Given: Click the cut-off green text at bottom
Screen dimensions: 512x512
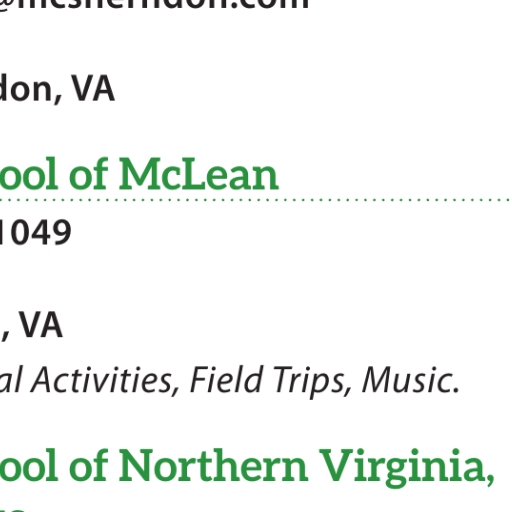Looking at the screenshot, I should click(12, 509).
